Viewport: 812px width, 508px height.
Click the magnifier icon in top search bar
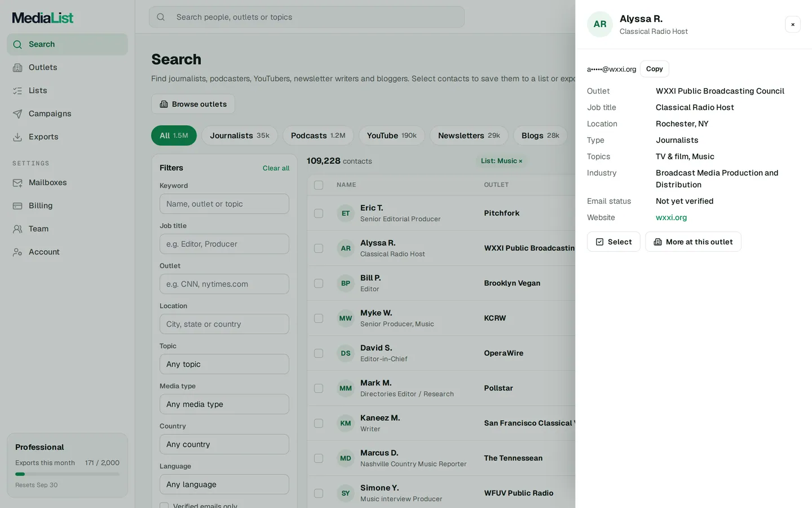(x=161, y=17)
